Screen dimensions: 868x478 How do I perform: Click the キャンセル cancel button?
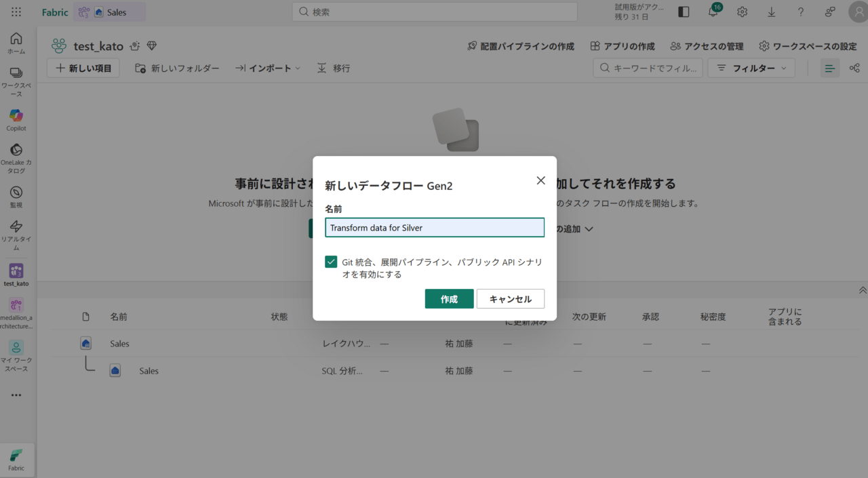point(510,299)
